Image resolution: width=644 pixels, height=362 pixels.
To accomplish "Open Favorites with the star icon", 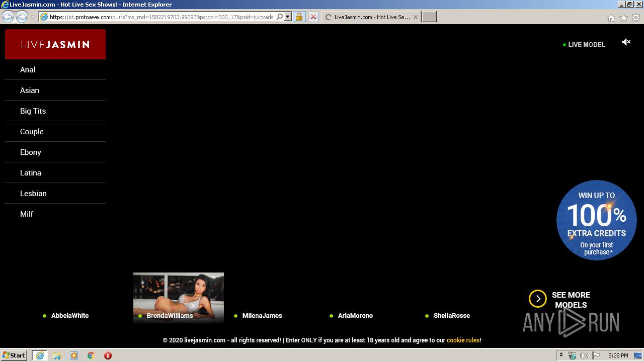I will [x=623, y=18].
